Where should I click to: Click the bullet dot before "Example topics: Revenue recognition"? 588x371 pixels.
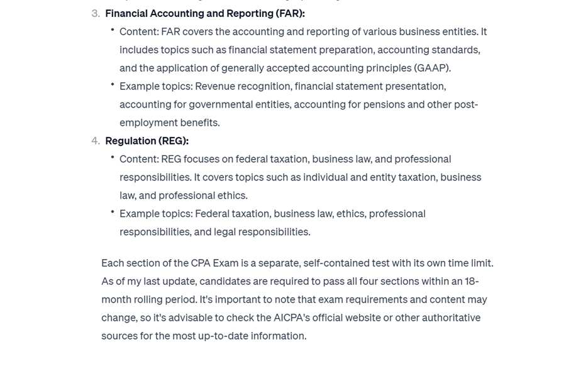pos(113,84)
